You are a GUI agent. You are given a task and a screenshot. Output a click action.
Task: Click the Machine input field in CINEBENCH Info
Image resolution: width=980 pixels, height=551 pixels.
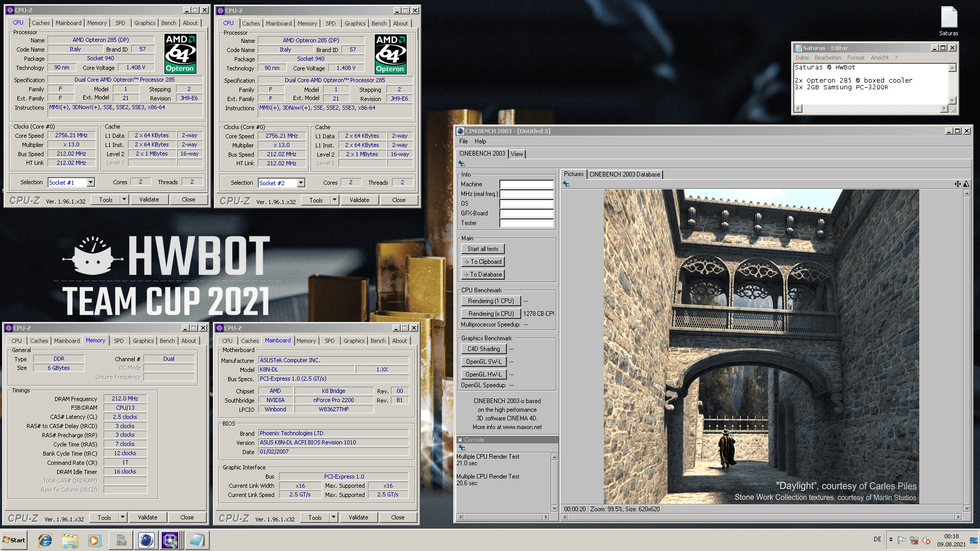[526, 184]
